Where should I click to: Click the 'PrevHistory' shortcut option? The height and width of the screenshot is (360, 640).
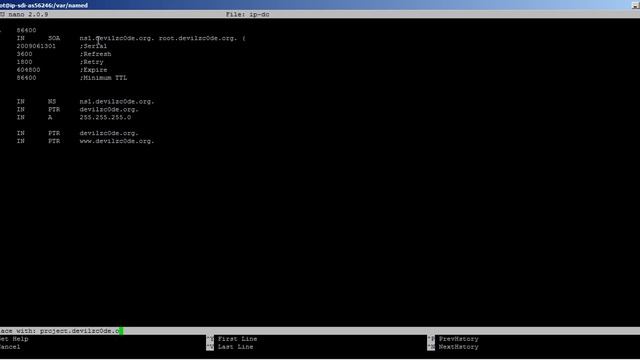tap(458, 339)
